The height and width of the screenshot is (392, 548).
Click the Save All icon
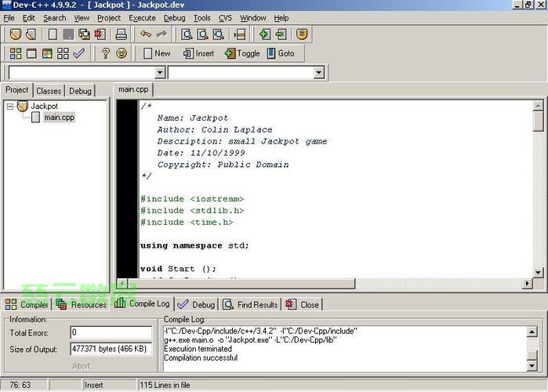(84, 34)
